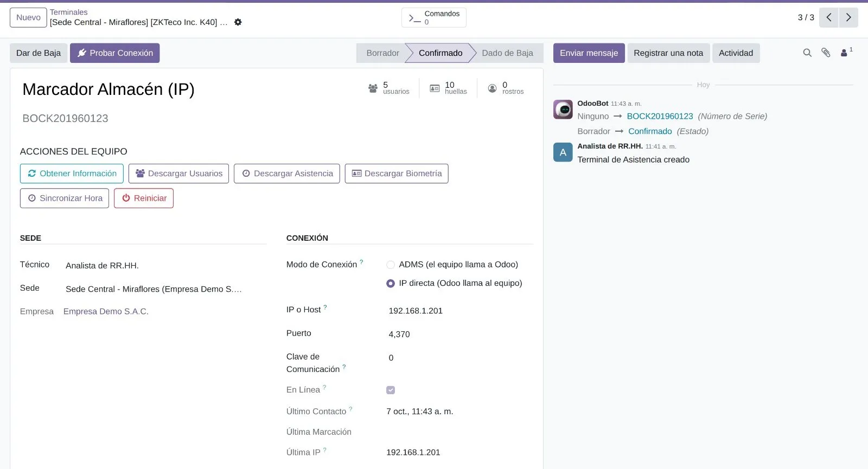Go to next record with right arrow
This screenshot has height=469, width=868.
pos(848,17)
